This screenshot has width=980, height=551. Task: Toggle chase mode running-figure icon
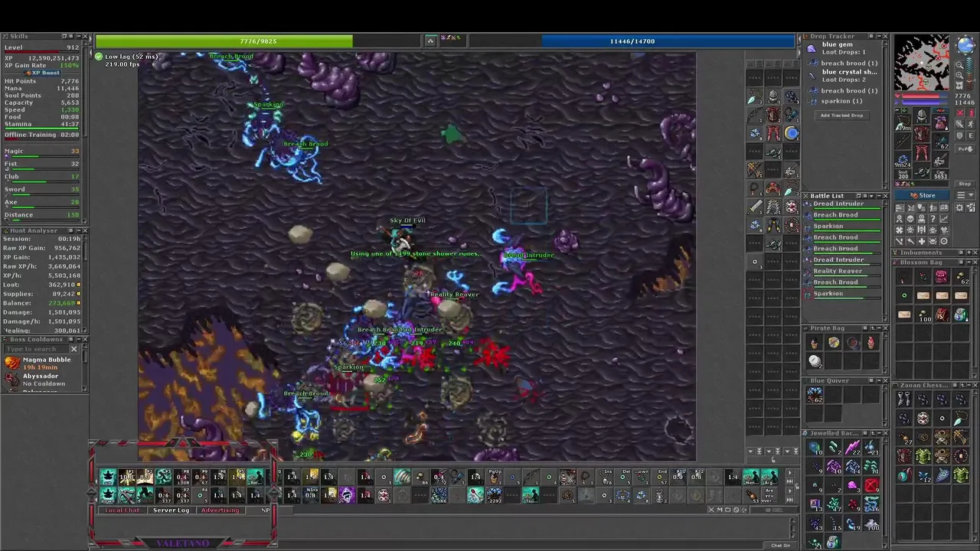click(x=971, y=124)
